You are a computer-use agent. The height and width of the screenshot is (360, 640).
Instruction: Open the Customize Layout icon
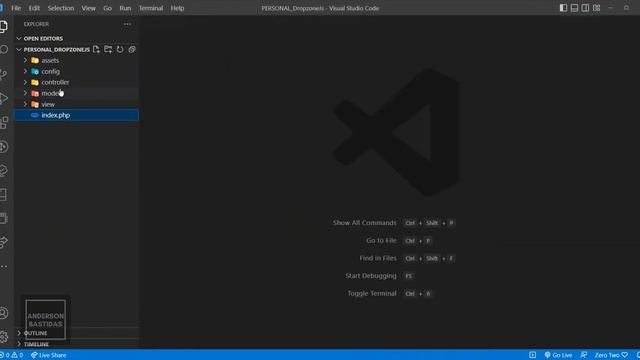tap(597, 8)
